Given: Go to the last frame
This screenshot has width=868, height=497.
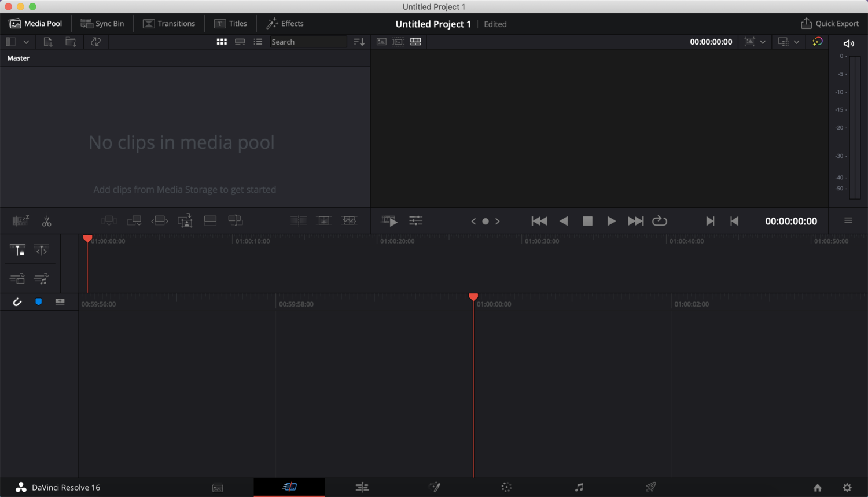Looking at the screenshot, I should pos(635,221).
